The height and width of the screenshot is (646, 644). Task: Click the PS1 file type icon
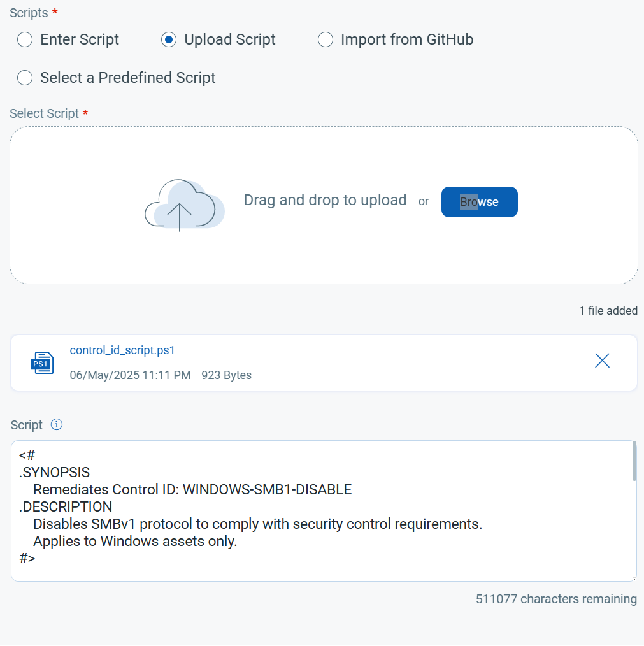[43, 363]
